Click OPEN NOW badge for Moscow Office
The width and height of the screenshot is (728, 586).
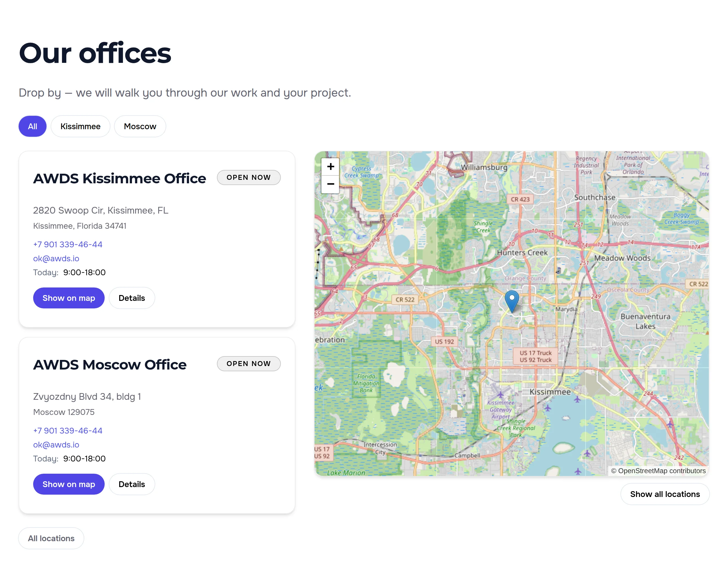249,364
